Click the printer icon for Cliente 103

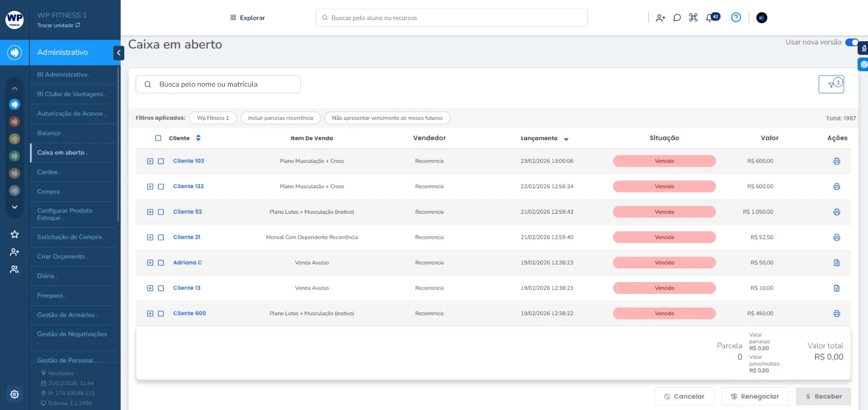(837, 161)
